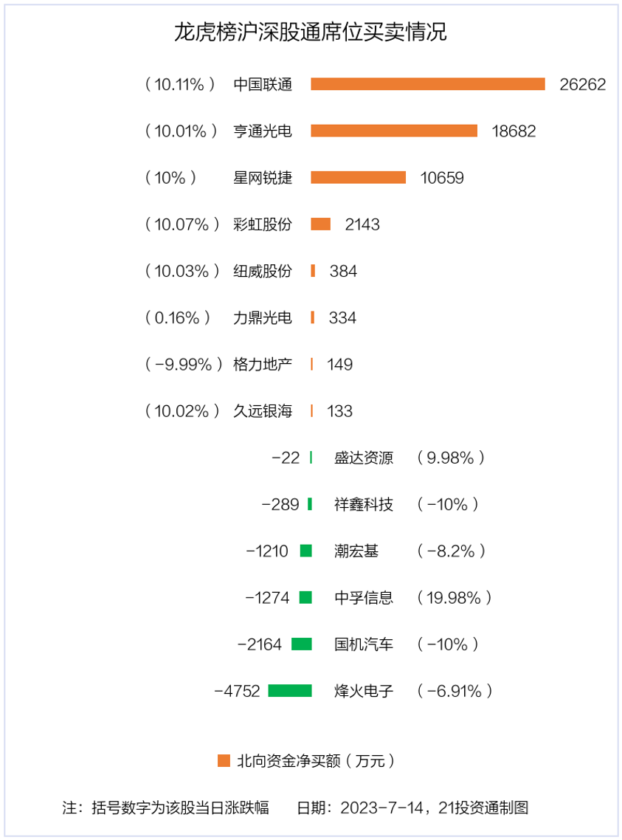The height and width of the screenshot is (840, 622).
Task: Click the 国机汽车 green bar
Action: (301, 644)
